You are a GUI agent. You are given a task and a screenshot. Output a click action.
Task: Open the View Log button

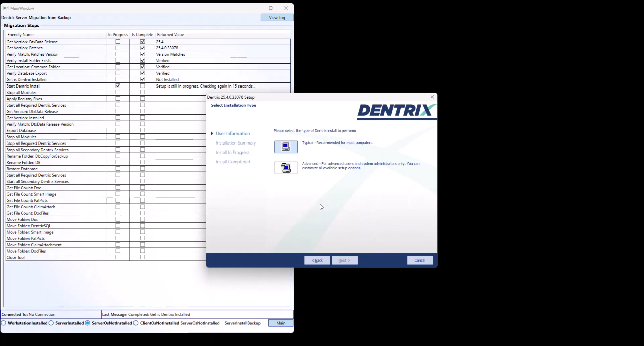click(x=277, y=17)
